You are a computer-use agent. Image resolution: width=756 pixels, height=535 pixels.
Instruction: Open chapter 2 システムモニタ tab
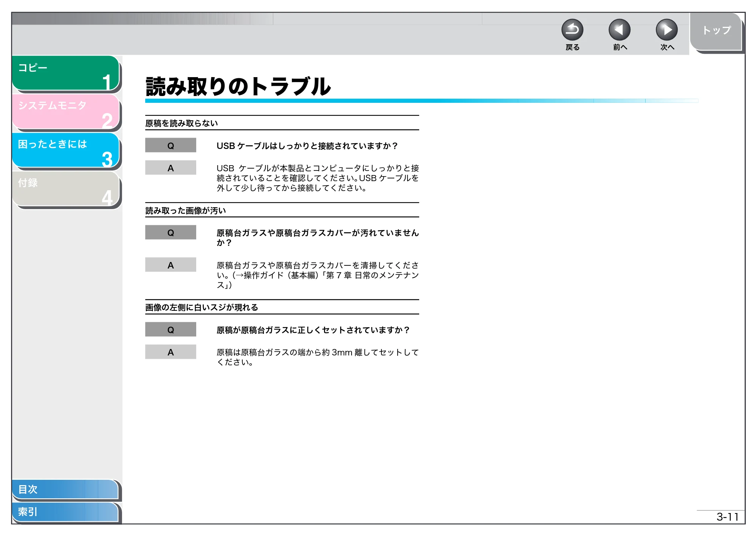click(66, 111)
